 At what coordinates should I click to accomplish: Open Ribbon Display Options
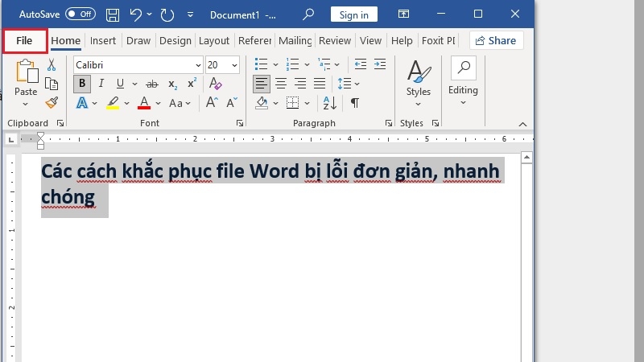pos(404,14)
